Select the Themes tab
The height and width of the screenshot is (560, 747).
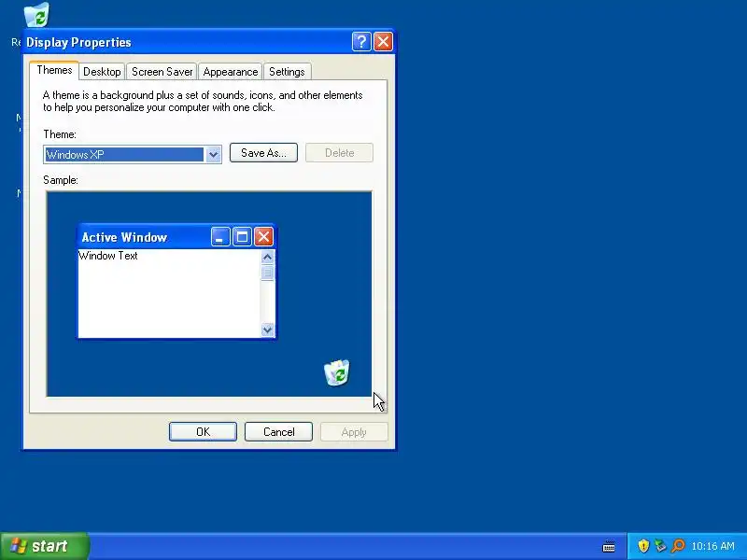(54, 71)
